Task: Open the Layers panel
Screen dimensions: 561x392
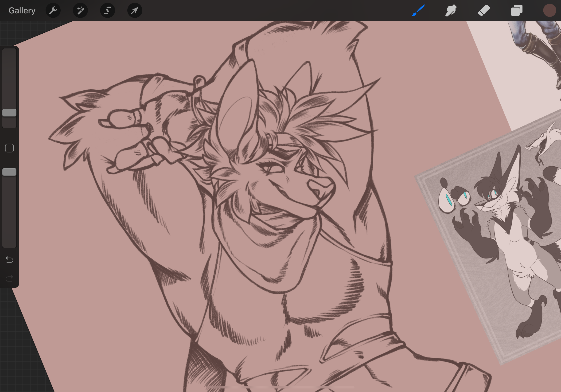Action: (517, 11)
